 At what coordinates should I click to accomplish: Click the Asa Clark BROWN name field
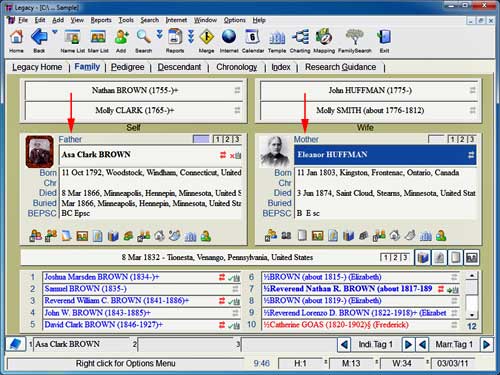150,155
